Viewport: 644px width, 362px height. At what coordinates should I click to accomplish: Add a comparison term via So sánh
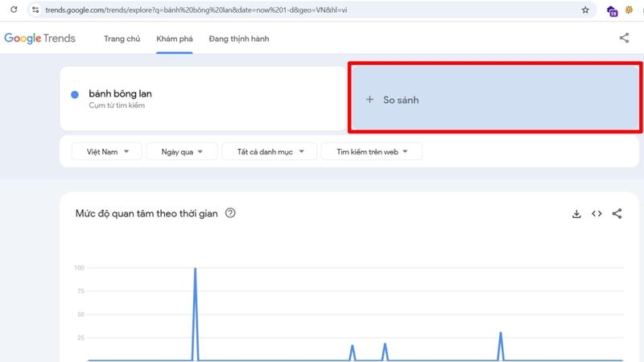[495, 98]
